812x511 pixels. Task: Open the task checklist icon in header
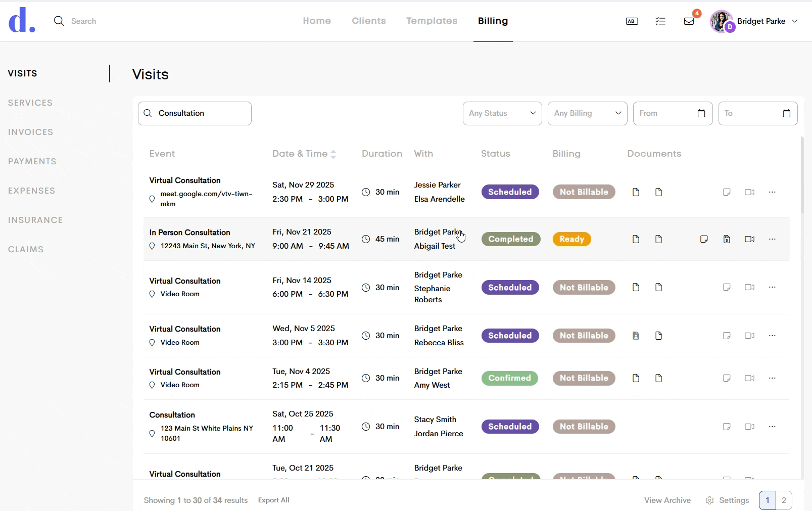(660, 21)
